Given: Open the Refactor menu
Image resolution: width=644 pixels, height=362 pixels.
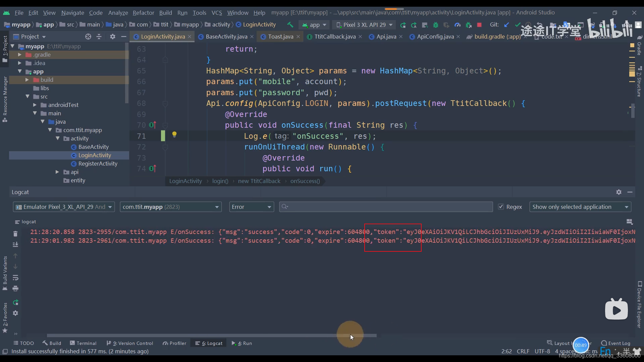Looking at the screenshot, I should coord(143,12).
